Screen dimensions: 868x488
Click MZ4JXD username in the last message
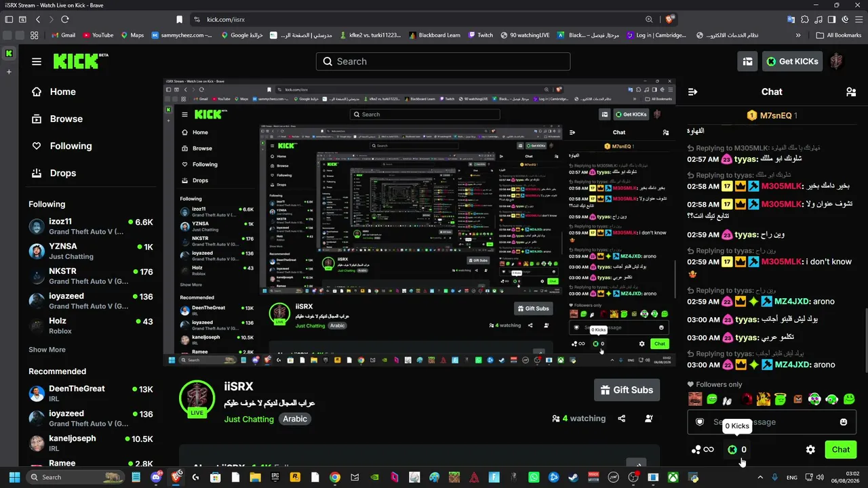coord(793,365)
